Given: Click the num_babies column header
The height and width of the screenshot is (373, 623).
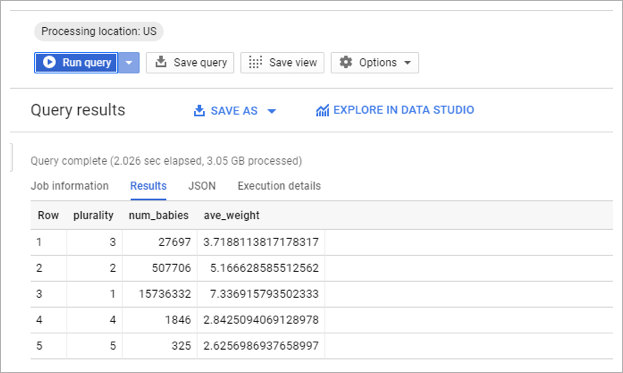Looking at the screenshot, I should pos(159,215).
